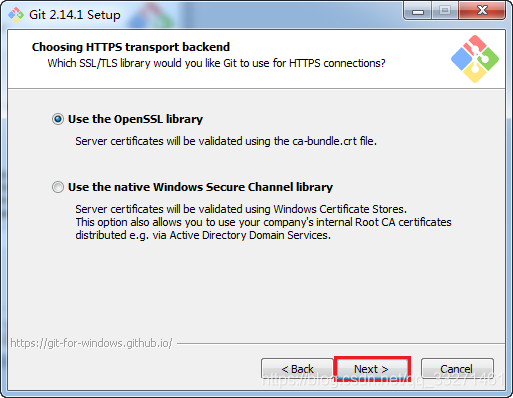Click the Git icon in the title bar
The image size is (513, 398).
(x=16, y=15)
